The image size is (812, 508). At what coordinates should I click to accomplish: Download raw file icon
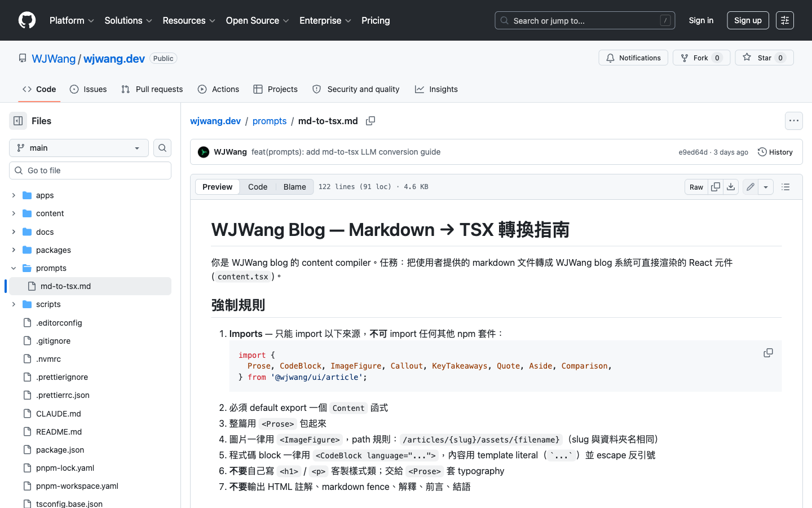(731, 187)
